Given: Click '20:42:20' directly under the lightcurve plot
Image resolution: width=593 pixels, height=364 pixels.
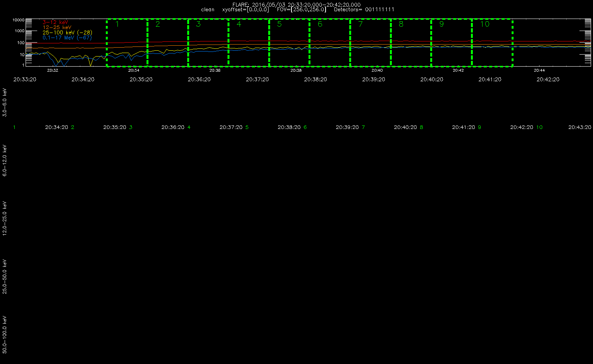Looking at the screenshot, I should pos(548,79).
